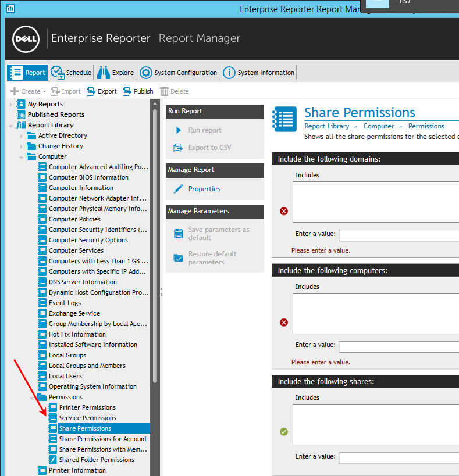Click the Run report play icon
The height and width of the screenshot is (476, 459).
click(179, 130)
